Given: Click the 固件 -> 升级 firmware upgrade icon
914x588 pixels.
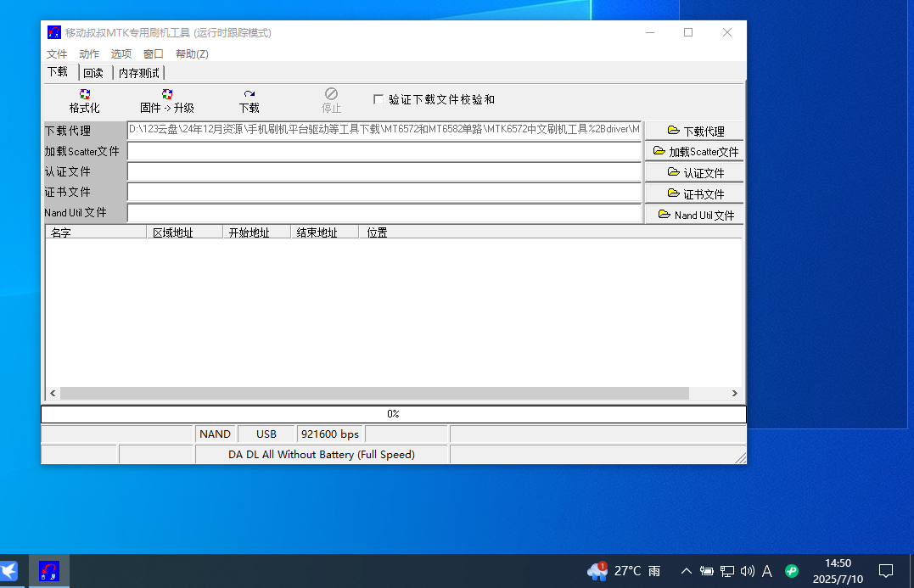Looking at the screenshot, I should [166, 101].
